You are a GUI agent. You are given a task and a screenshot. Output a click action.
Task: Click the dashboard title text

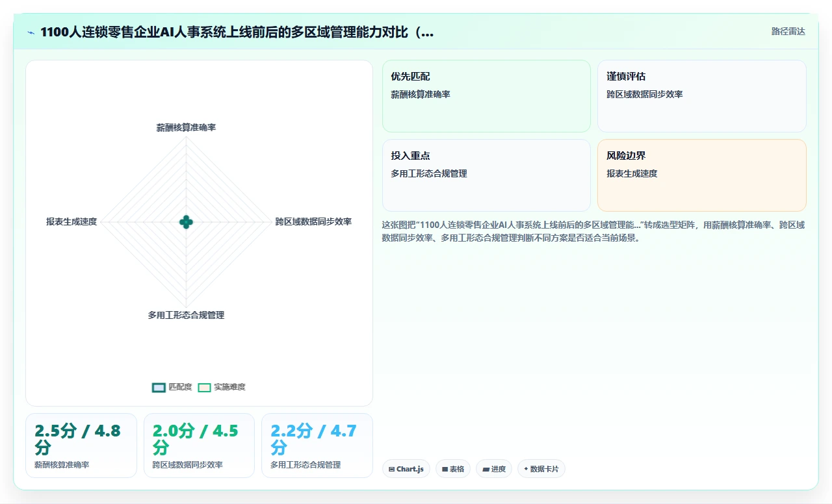(x=237, y=32)
